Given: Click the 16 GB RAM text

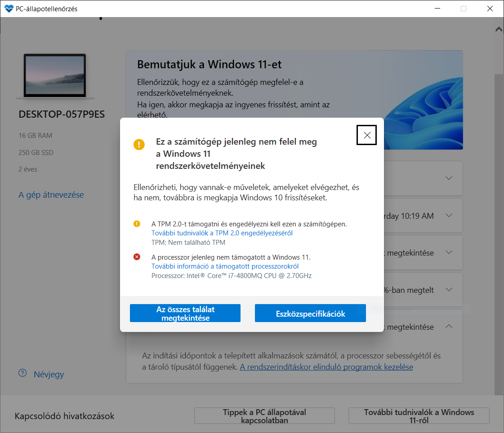Looking at the screenshot, I should [x=36, y=136].
